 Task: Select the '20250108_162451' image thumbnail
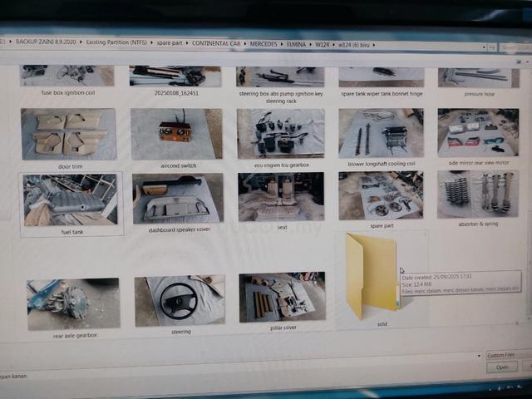pos(175,76)
